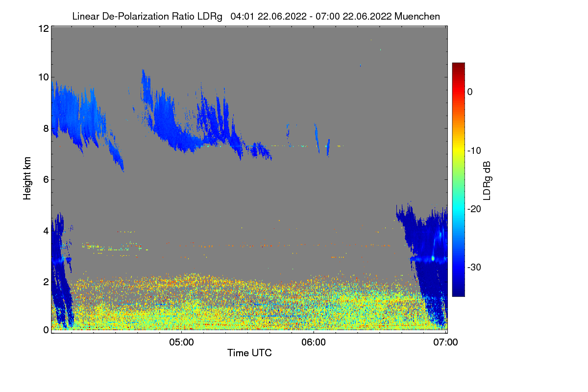Click the plot title 'Linear De-Polarization Ratio LDRg'

coord(147,16)
